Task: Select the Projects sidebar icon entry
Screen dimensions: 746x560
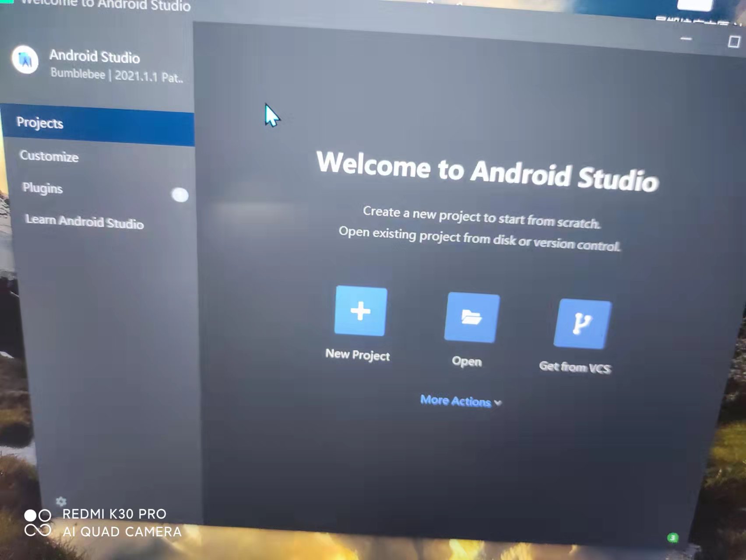Action: 40,123
